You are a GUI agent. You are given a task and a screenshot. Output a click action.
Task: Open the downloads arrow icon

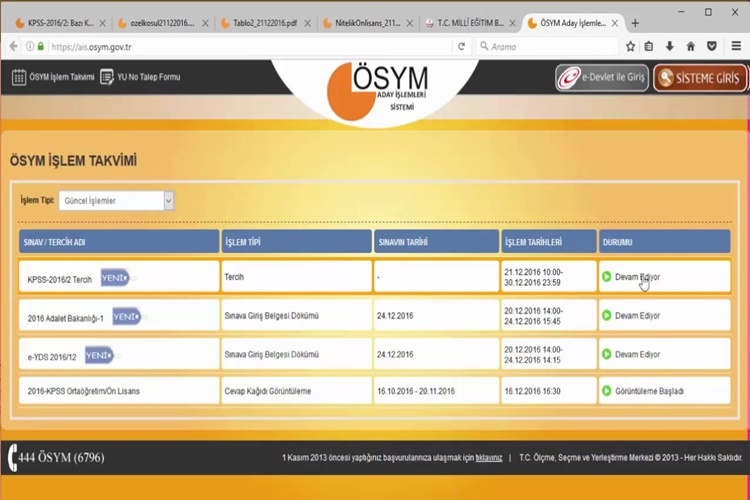tap(670, 46)
